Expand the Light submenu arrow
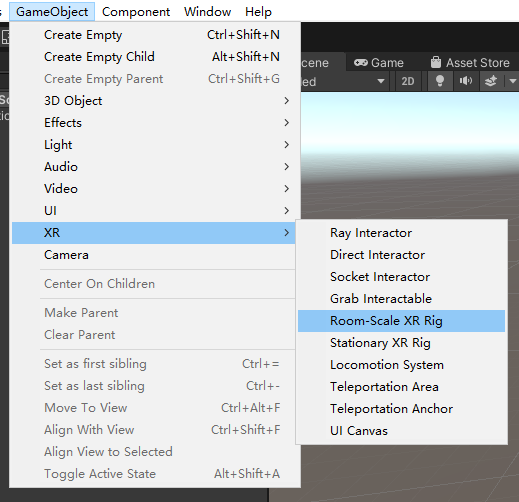The width and height of the screenshot is (519, 502). [x=286, y=145]
